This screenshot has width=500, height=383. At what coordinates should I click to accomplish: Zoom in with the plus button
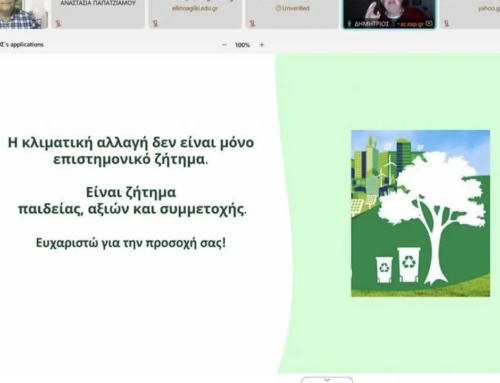coord(262,45)
